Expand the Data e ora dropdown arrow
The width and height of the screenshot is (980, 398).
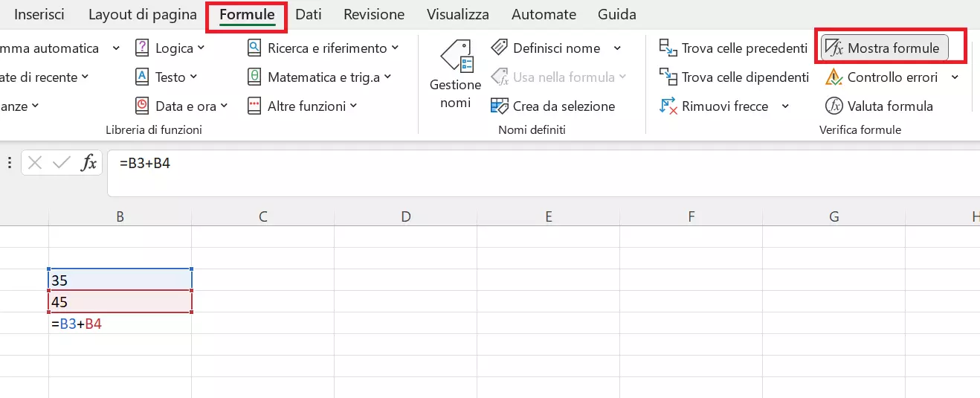pos(225,106)
